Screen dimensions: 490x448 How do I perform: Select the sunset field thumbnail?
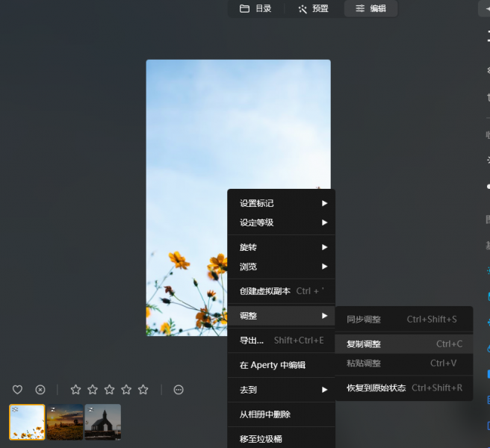pyautogui.click(x=65, y=422)
